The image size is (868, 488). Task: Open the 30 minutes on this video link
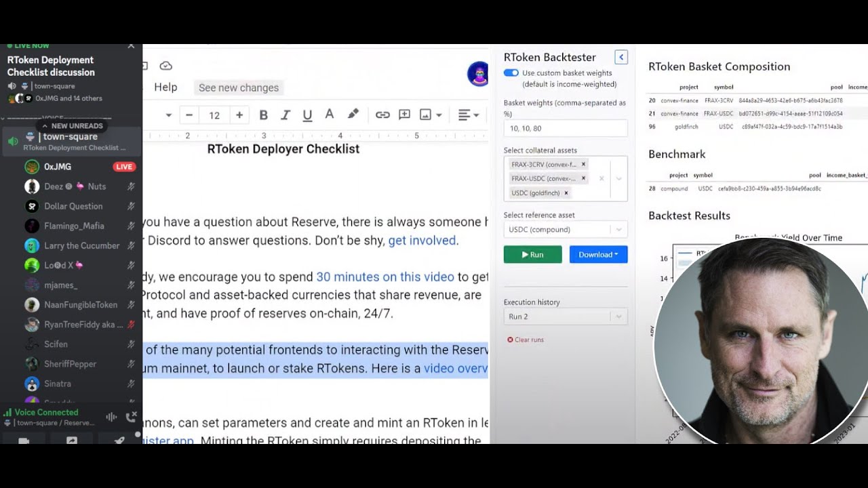click(x=385, y=277)
